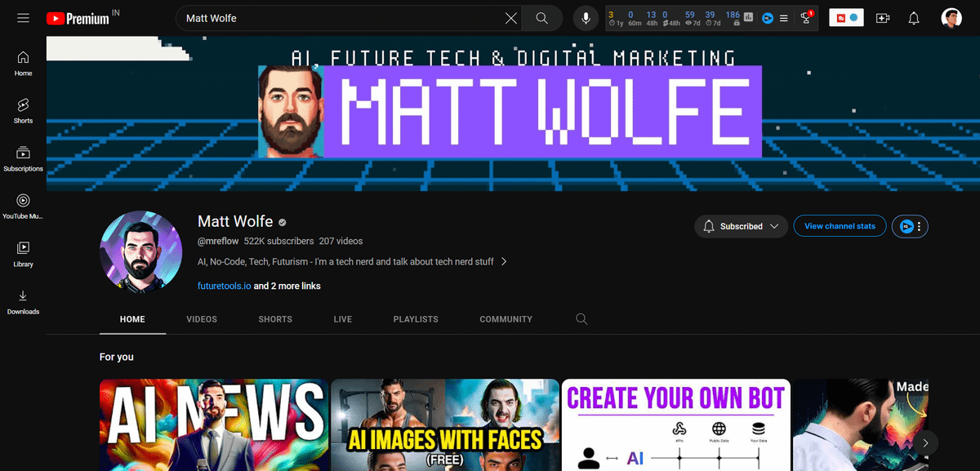
Task: Go to Home in the sidebar
Action: (23, 64)
